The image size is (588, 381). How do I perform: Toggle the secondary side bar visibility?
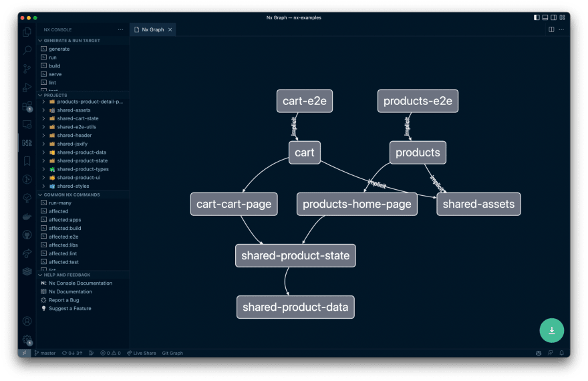[x=553, y=17]
